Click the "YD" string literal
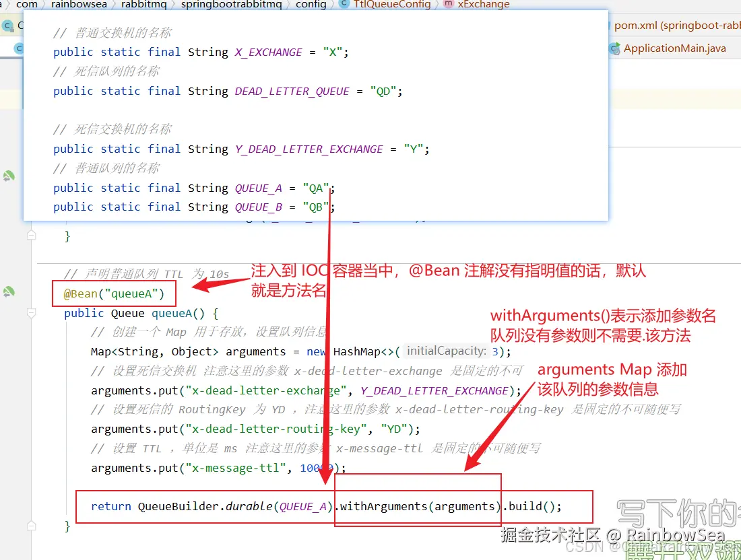This screenshot has width=741, height=560. (394, 429)
